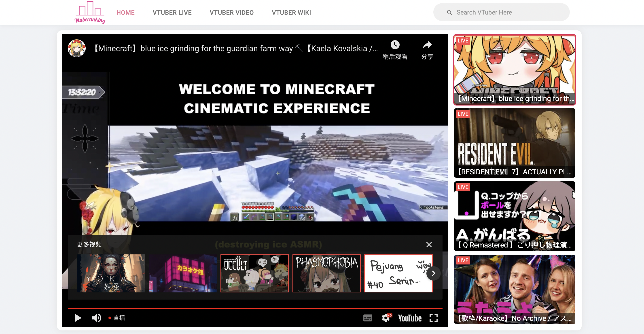This screenshot has width=644, height=334.
Task: Click the YouTube logo in player
Action: 409,318
